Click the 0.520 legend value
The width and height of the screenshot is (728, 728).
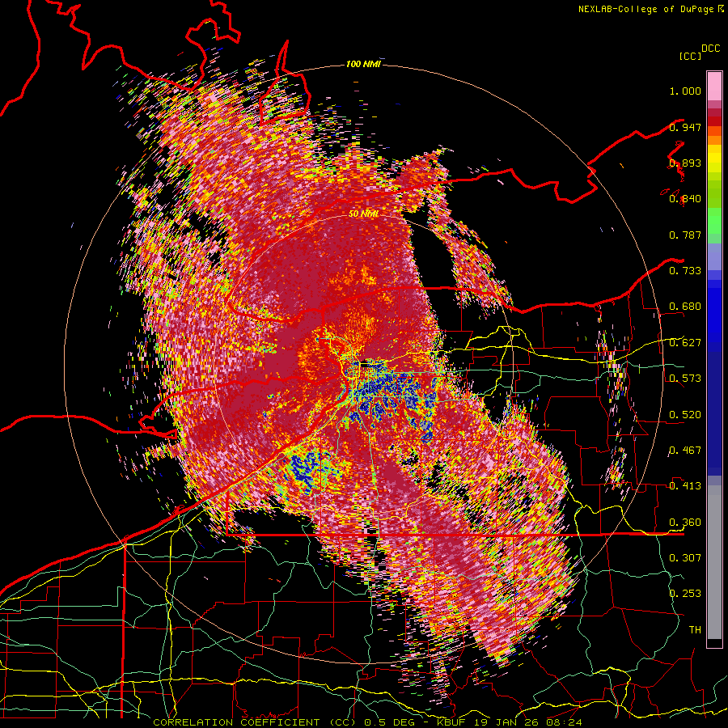[x=685, y=415]
